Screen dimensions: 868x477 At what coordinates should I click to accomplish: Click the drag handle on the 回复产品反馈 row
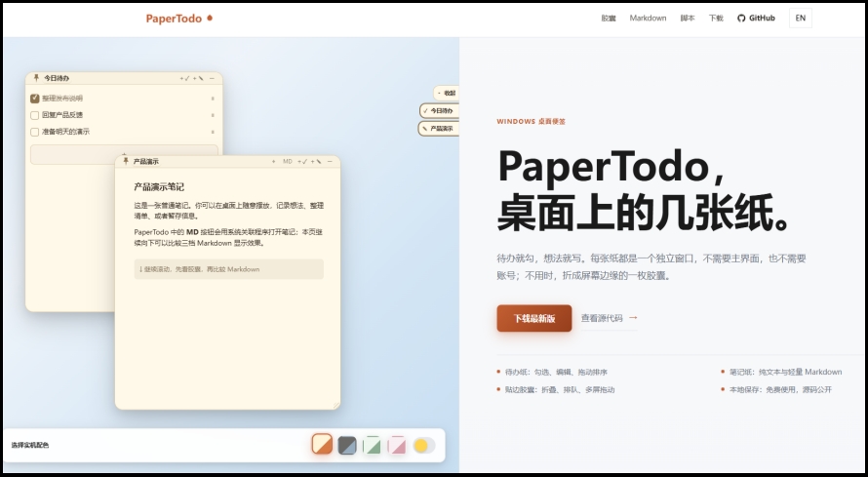pos(213,115)
